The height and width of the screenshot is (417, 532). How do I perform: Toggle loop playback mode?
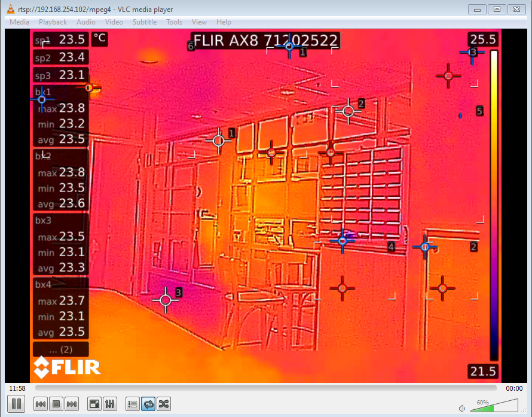point(148,404)
